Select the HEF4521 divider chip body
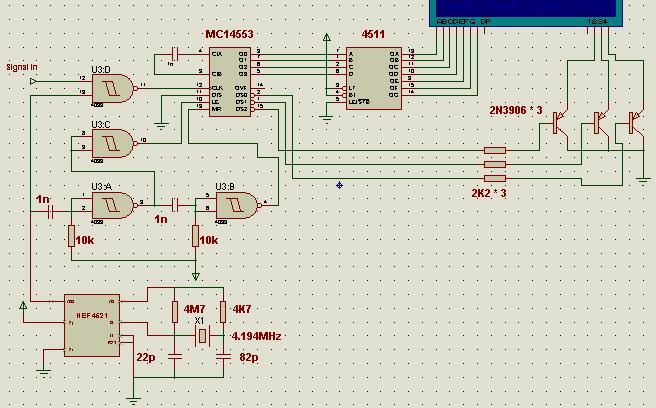Screen dimensions: 656x408 [x=92, y=326]
